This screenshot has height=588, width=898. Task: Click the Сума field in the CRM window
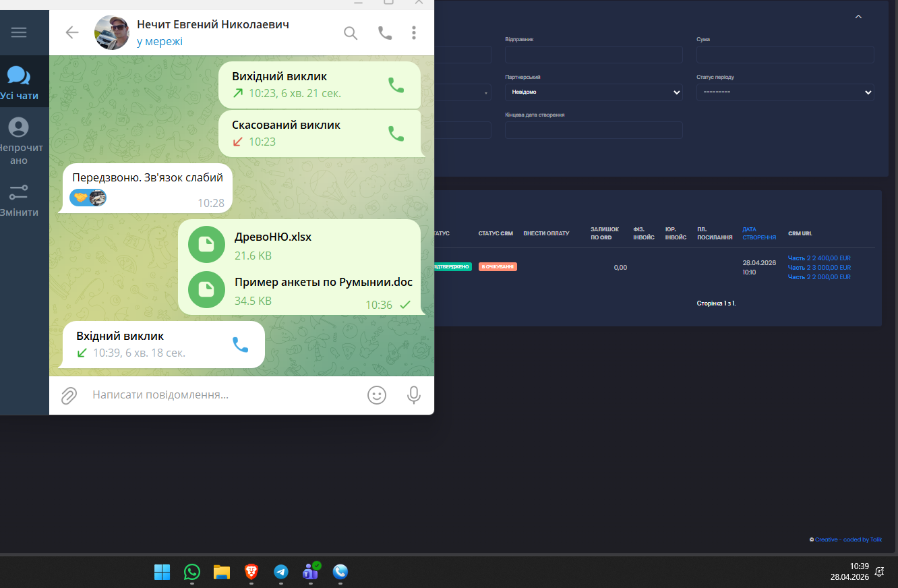[785, 55]
